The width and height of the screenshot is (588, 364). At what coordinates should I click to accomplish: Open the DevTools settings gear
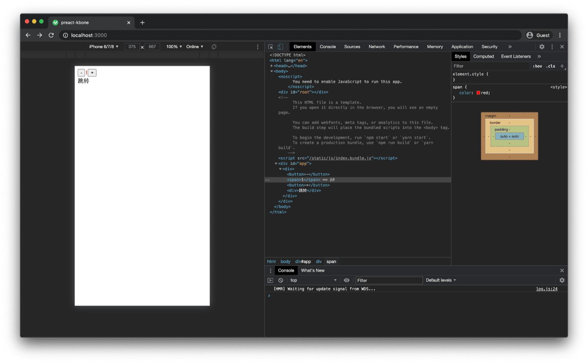[x=541, y=47]
